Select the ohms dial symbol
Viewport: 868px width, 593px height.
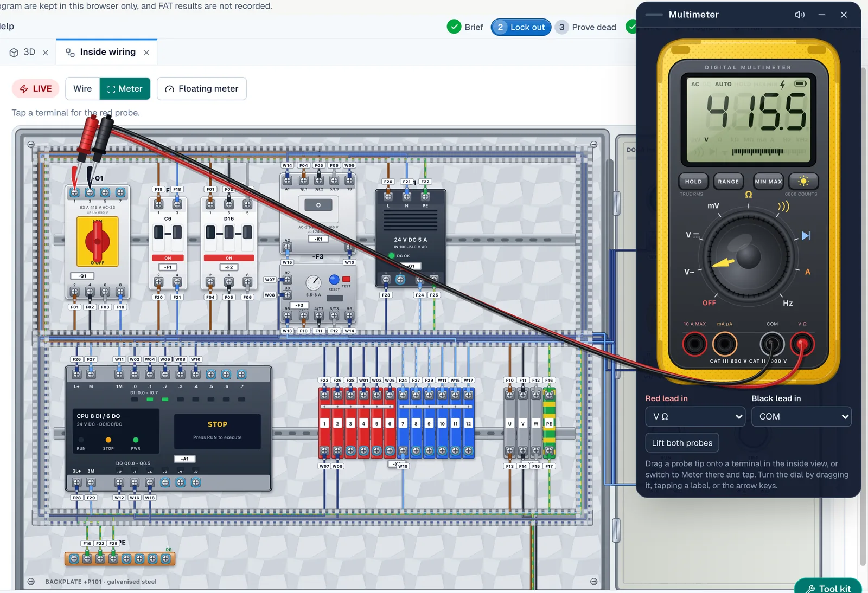(749, 195)
